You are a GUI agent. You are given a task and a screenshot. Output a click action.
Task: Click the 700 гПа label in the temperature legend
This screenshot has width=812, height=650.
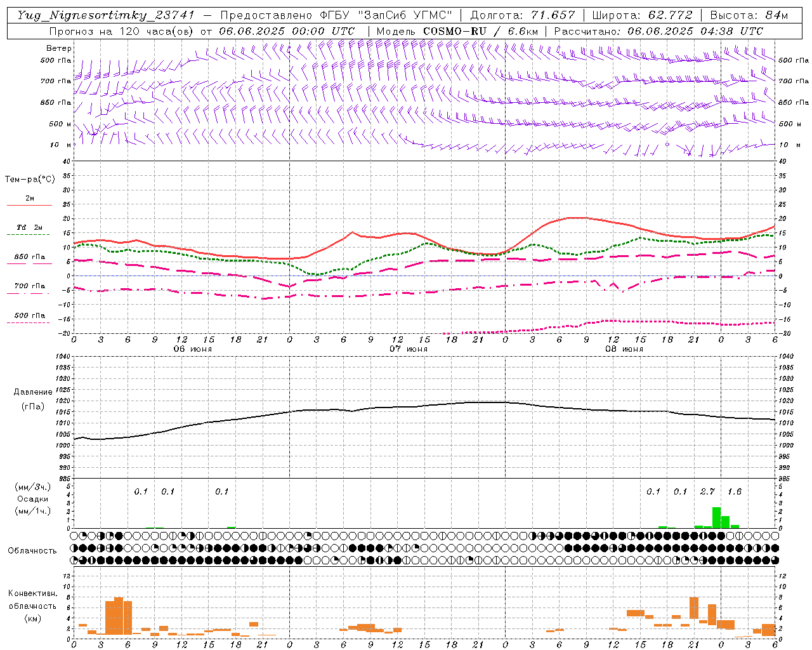click(x=30, y=286)
